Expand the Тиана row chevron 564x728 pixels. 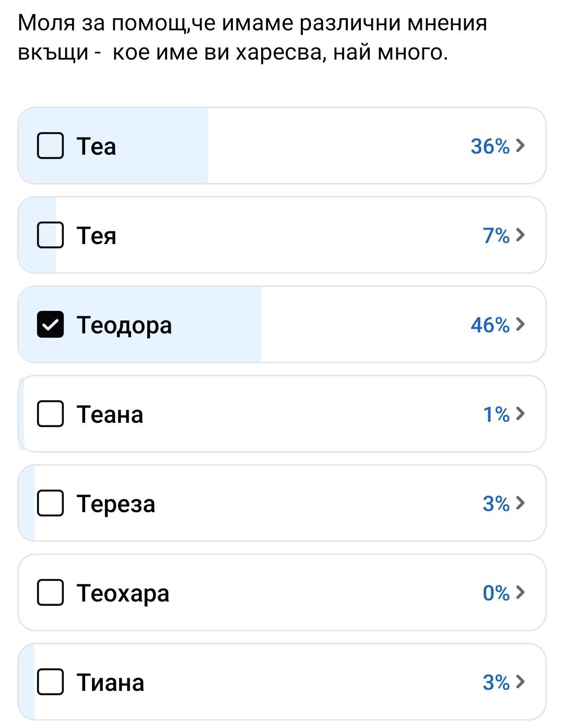click(520, 682)
